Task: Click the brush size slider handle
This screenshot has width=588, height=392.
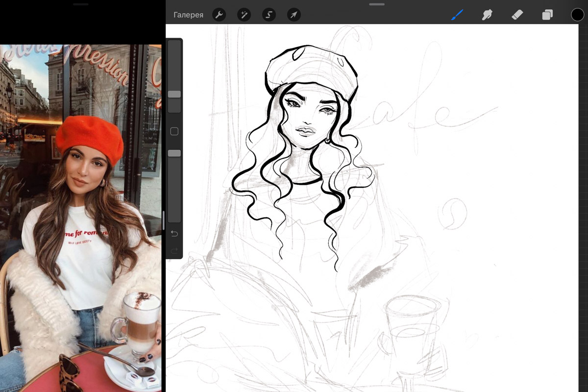Action: click(174, 94)
